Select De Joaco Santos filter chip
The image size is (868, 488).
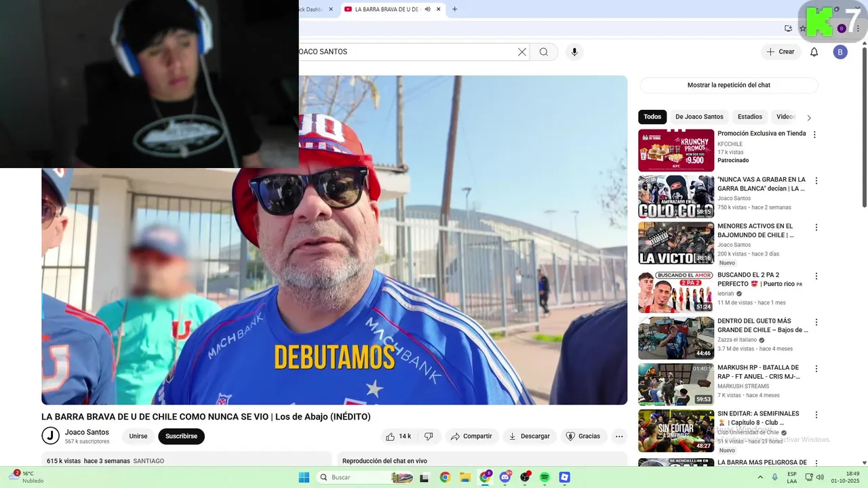(699, 117)
